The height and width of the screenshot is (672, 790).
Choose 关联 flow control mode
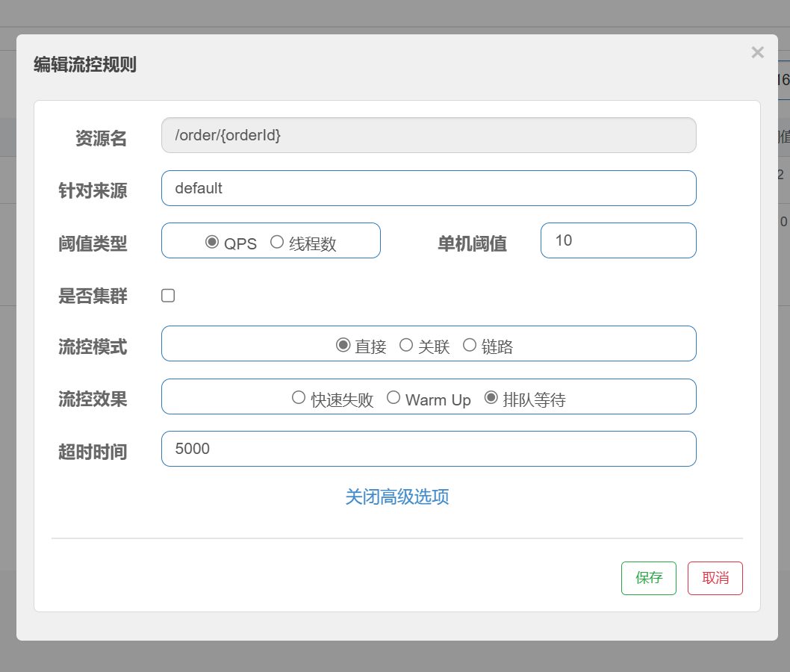406,345
